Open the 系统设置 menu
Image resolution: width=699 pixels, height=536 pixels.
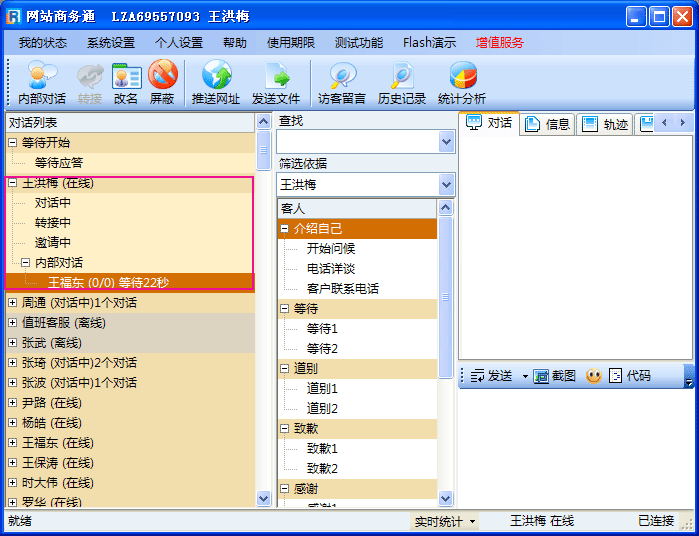pos(110,43)
